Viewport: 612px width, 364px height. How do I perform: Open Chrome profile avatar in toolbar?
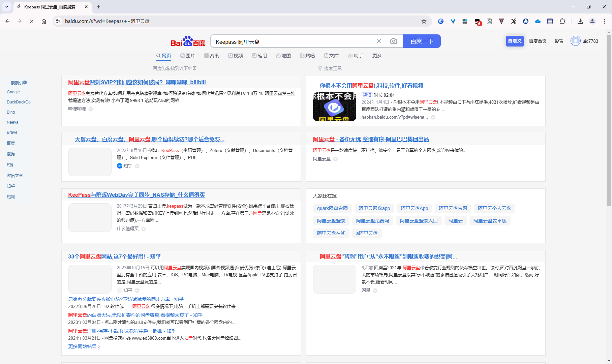[592, 21]
